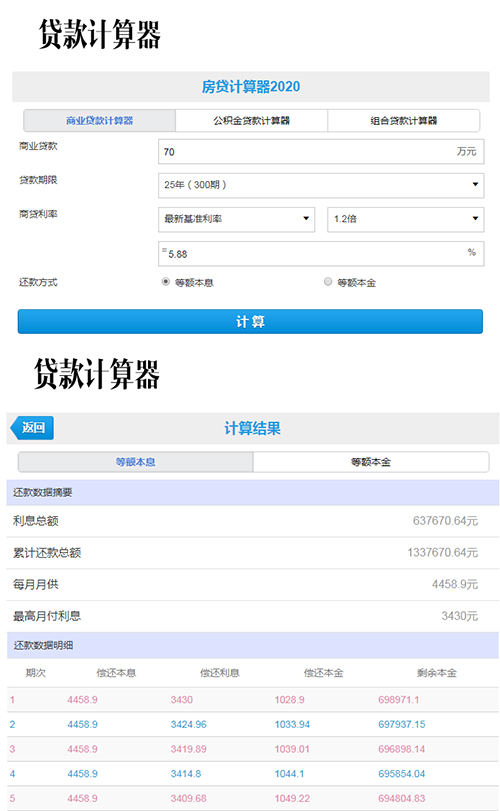Switch to 商业贷款计算器 tab
The image size is (500, 811).
point(99,121)
